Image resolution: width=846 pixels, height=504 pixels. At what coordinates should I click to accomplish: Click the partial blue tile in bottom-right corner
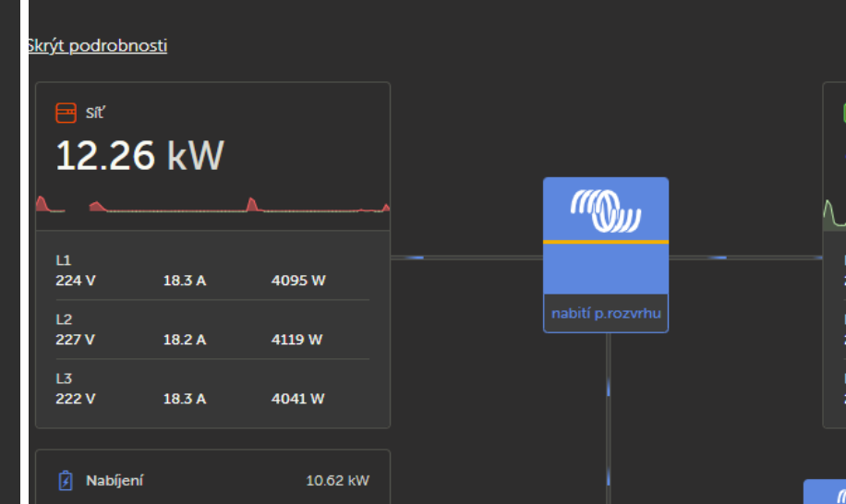[x=825, y=491]
